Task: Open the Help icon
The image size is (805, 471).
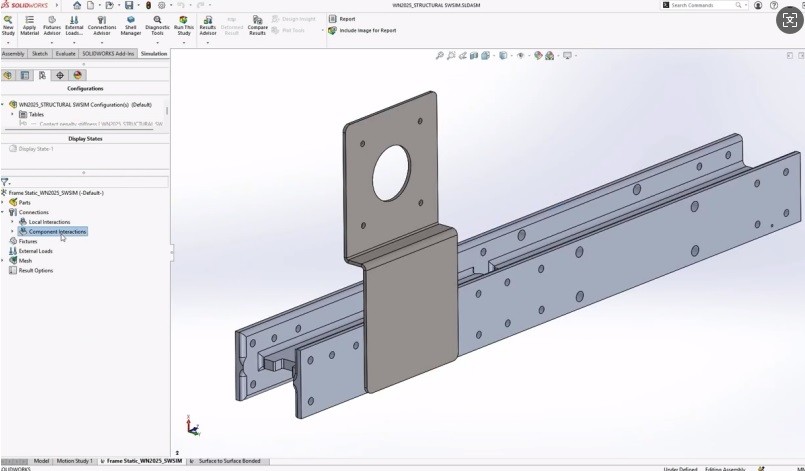Action: [774, 5]
